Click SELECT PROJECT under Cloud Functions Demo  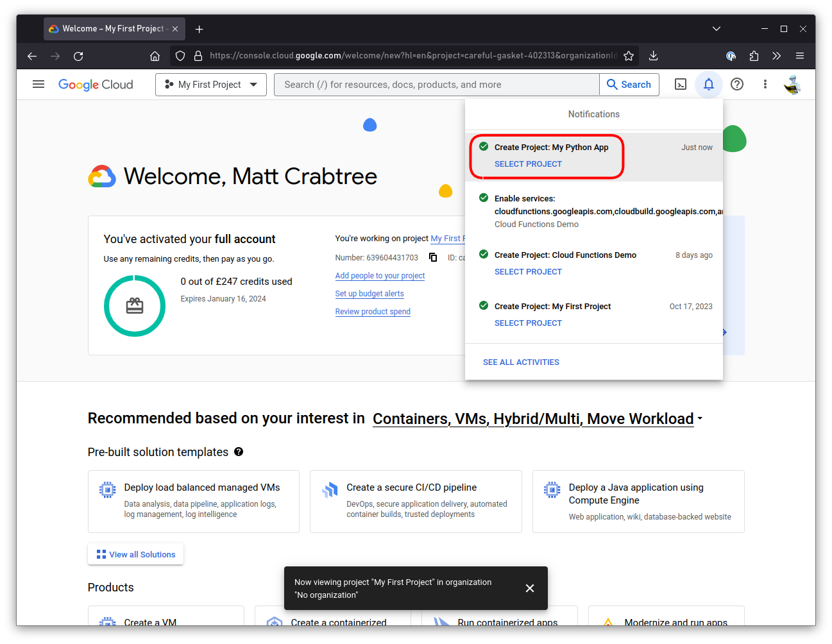[528, 272]
